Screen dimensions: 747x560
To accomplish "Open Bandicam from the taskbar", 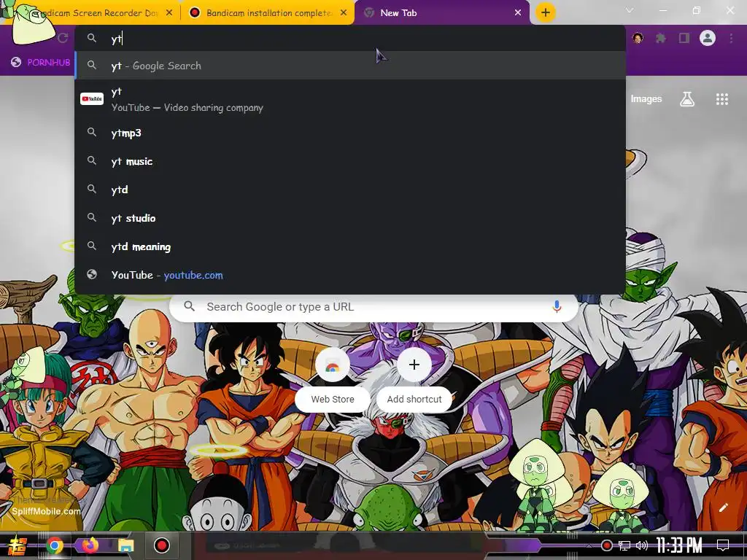I will tap(161, 545).
